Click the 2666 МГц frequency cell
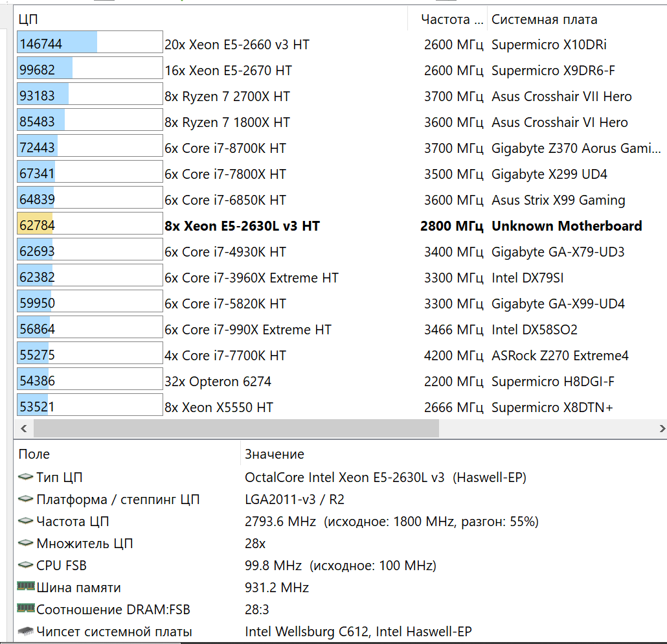The width and height of the screenshot is (667, 644). pos(453,408)
